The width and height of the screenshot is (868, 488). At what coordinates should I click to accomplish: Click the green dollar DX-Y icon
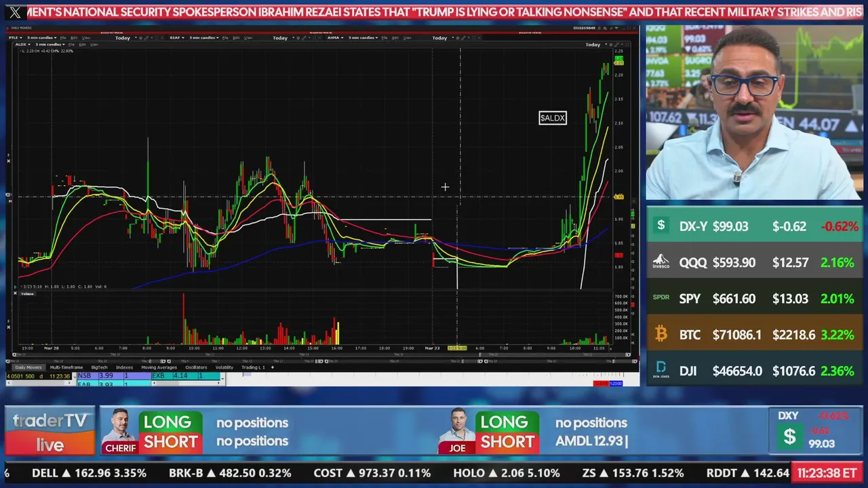point(660,226)
